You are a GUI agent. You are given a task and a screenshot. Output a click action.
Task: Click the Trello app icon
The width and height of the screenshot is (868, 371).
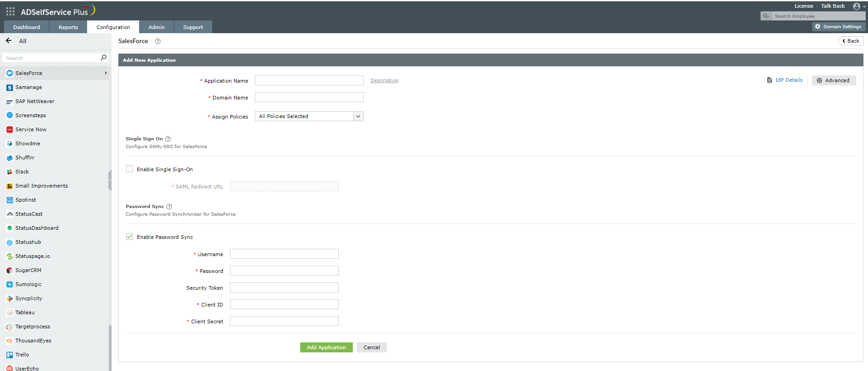coord(10,355)
